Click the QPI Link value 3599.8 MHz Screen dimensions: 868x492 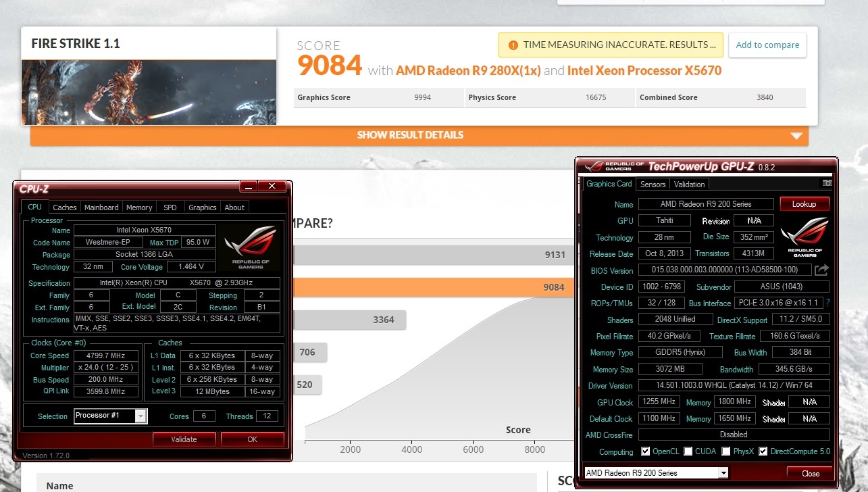107,391
